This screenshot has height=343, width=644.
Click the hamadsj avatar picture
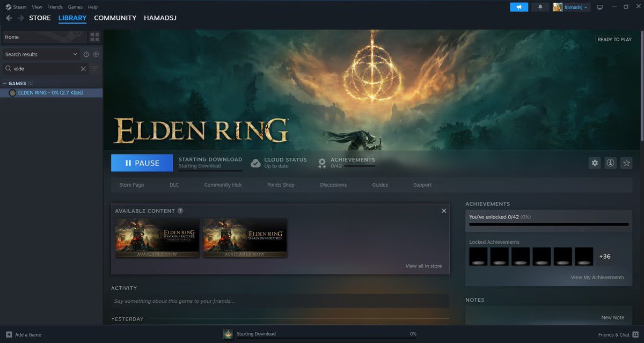pos(558,7)
